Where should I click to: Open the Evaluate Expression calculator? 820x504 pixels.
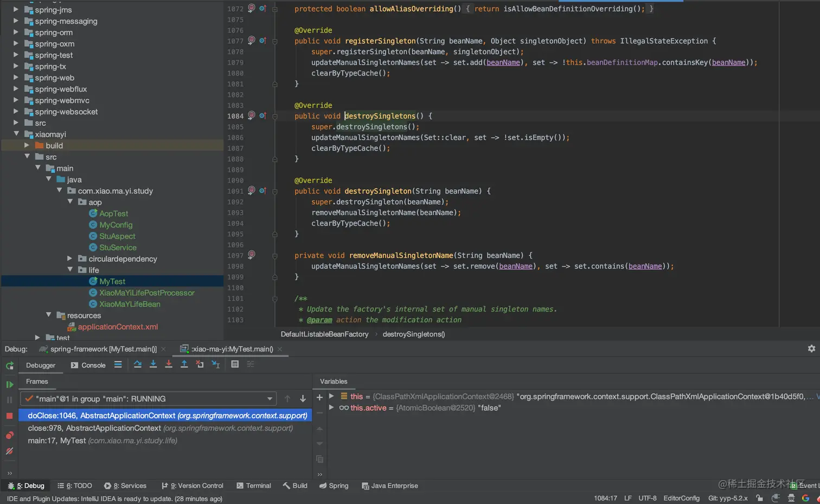pyautogui.click(x=235, y=365)
